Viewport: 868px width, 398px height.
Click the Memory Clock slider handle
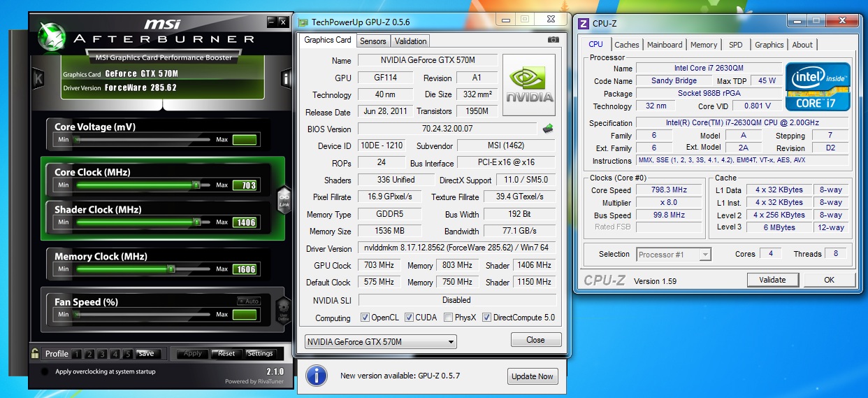click(x=171, y=269)
